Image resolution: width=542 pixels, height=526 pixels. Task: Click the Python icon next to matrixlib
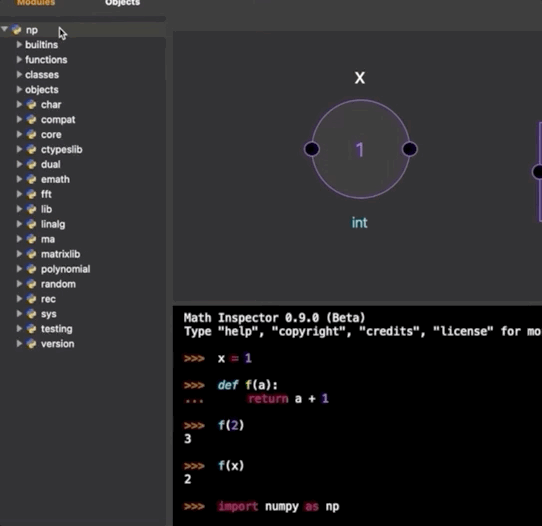tap(31, 254)
